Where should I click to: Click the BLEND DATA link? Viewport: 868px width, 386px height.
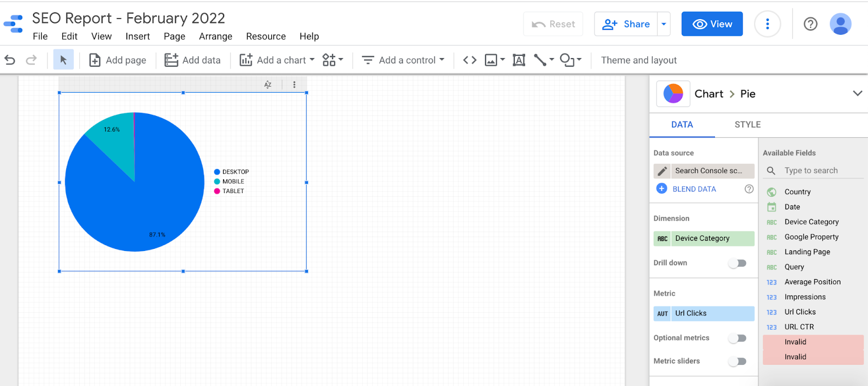[694, 189]
